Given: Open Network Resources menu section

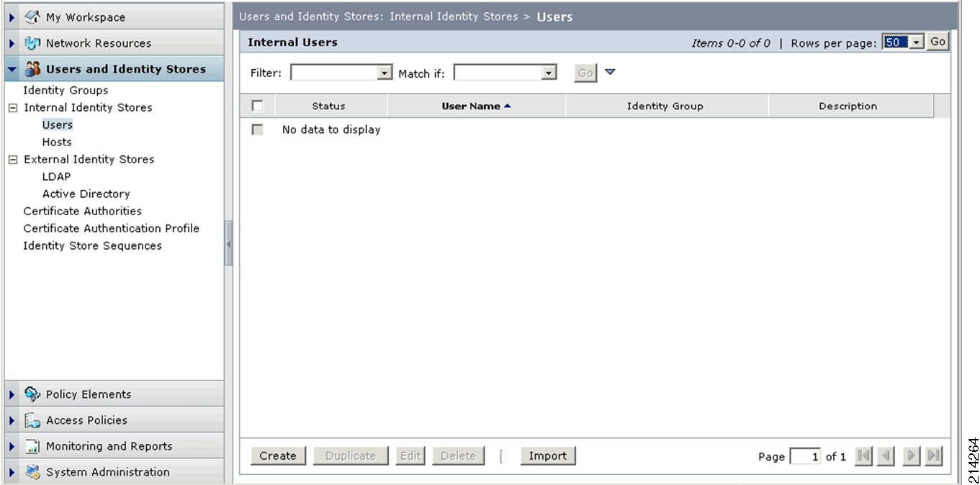Looking at the screenshot, I should point(114,43).
